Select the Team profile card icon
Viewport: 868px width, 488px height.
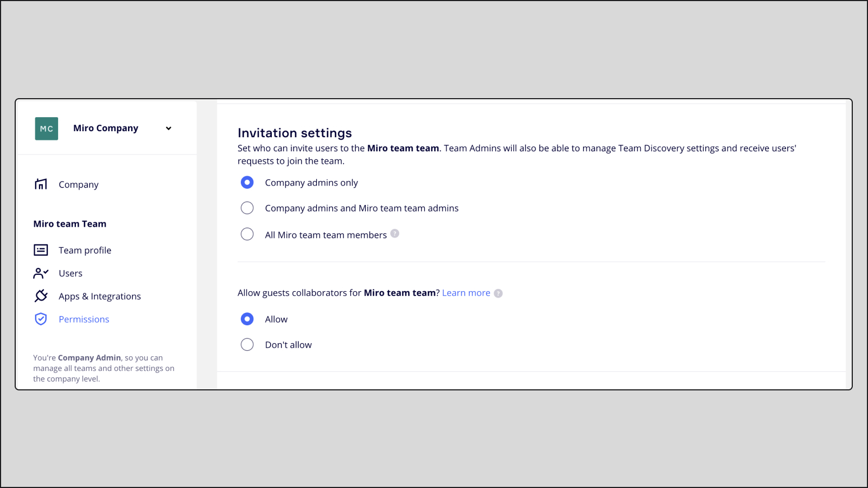tap(41, 250)
